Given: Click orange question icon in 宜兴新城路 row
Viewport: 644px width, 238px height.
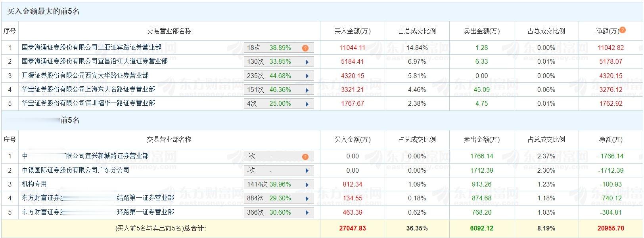Looking at the screenshot, I should 305,157.
